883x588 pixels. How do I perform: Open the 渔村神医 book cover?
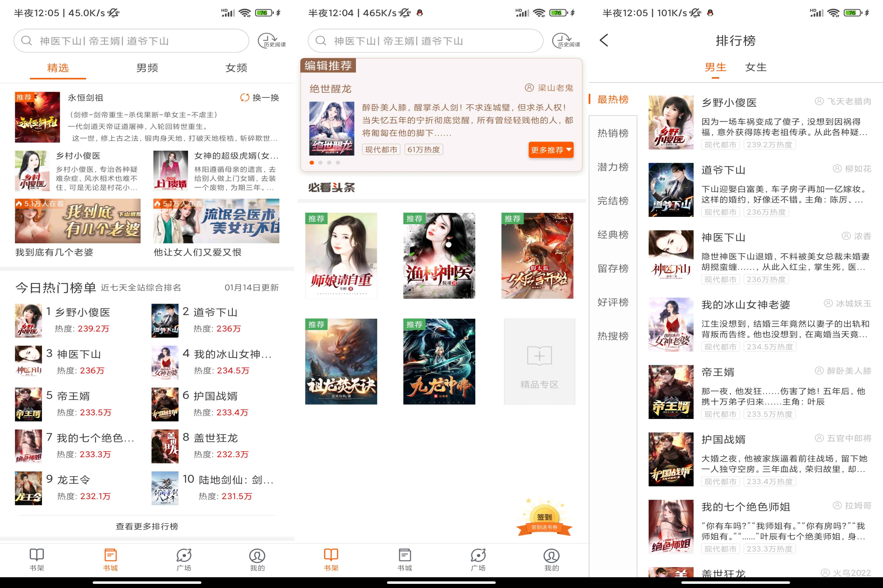(x=439, y=255)
